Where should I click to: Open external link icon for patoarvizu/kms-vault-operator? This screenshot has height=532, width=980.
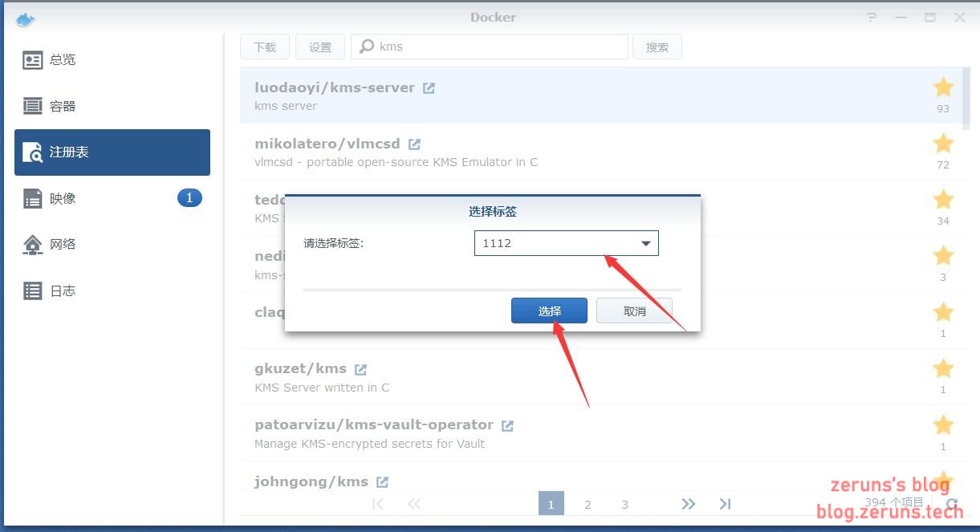507,425
